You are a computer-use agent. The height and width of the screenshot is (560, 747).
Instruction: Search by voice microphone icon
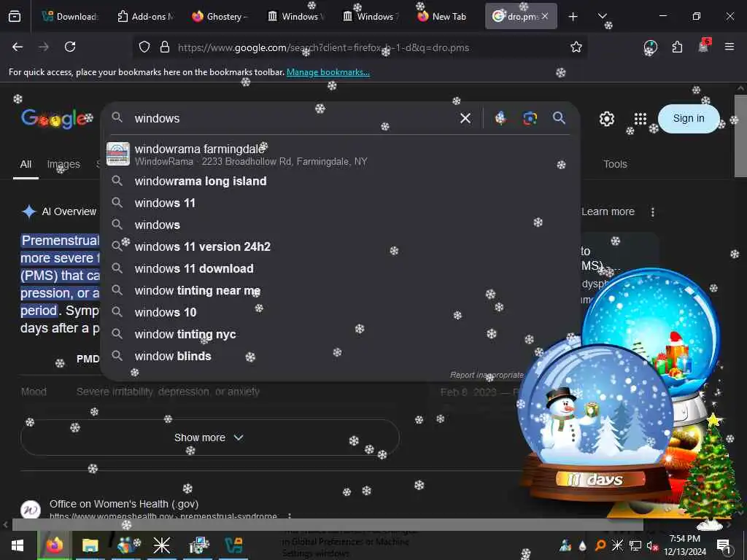click(x=500, y=117)
